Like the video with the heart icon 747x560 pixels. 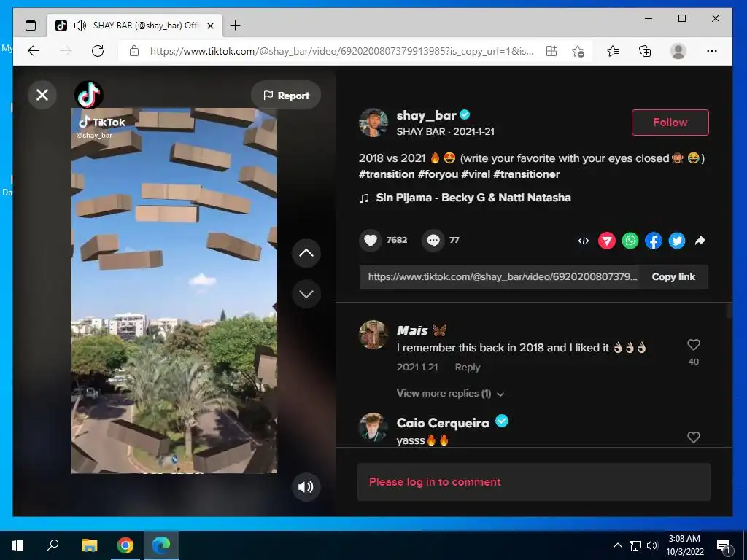coord(370,240)
